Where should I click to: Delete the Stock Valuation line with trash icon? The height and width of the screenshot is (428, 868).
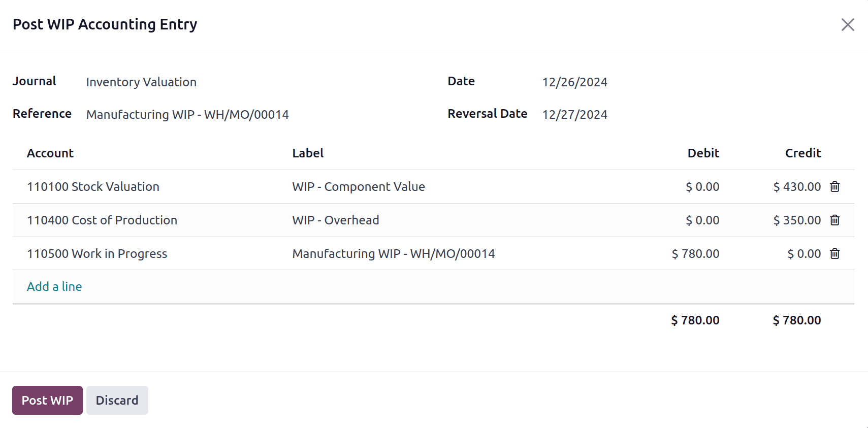[x=834, y=187]
